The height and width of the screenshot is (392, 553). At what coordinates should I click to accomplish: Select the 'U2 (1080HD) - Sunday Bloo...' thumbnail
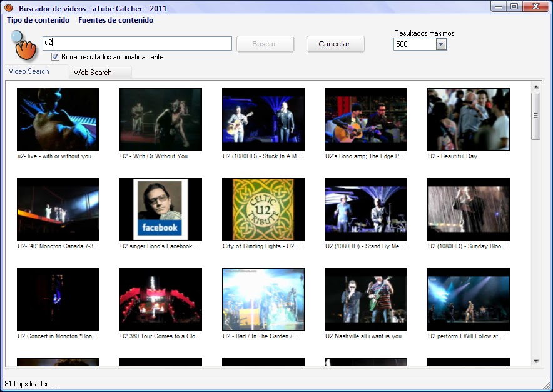pyautogui.click(x=469, y=209)
